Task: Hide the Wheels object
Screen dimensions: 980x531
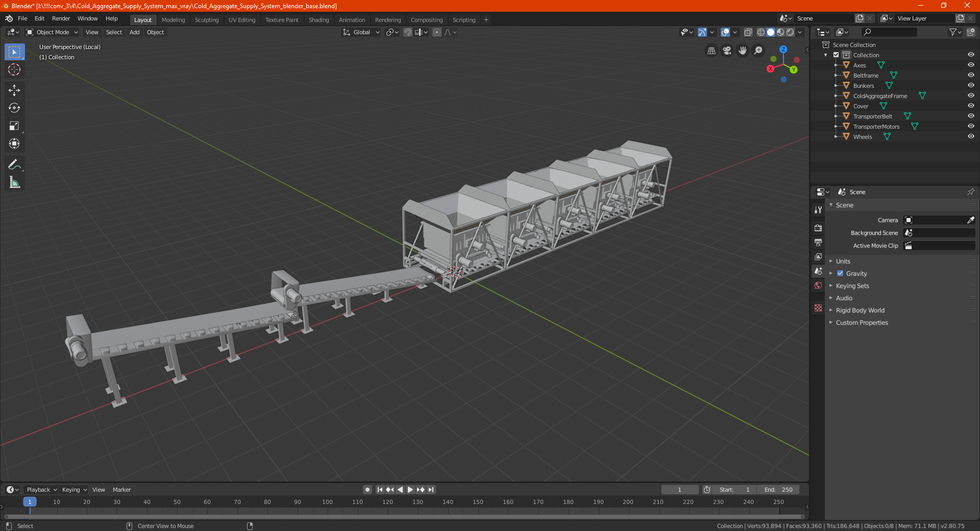Action: (971, 137)
